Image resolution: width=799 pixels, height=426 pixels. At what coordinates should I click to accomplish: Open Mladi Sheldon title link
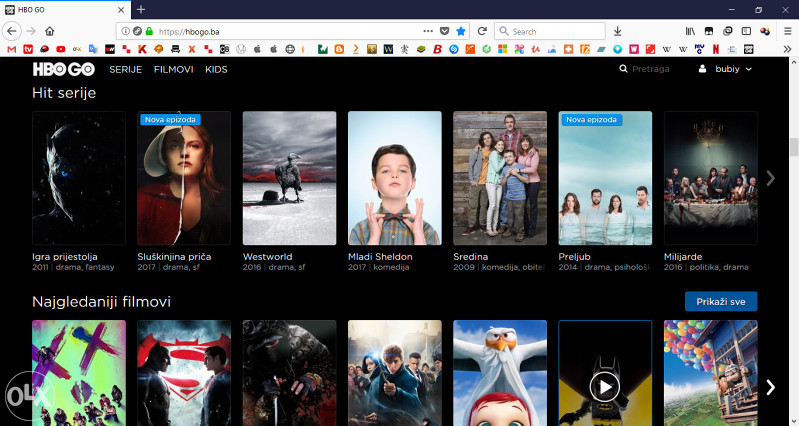coord(380,256)
